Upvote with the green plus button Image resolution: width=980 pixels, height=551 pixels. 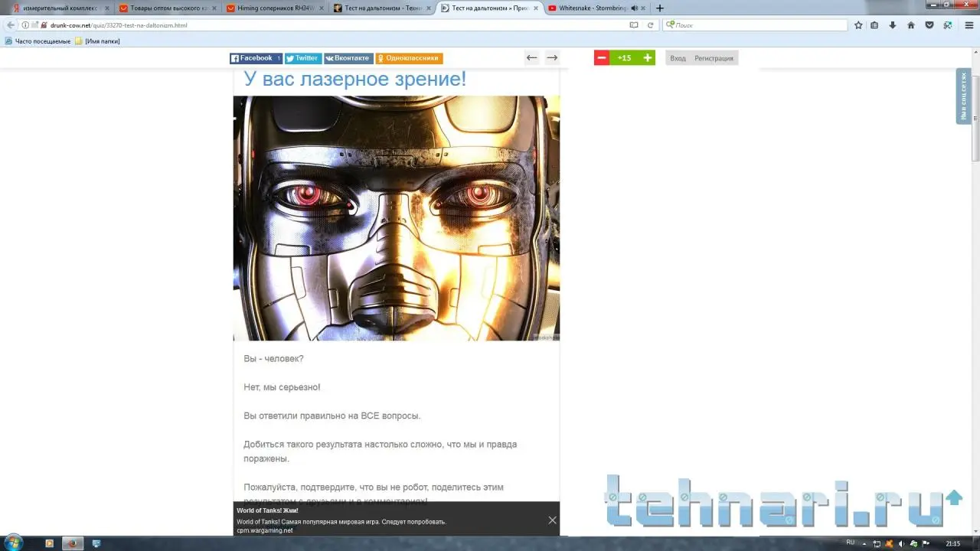(x=648, y=58)
